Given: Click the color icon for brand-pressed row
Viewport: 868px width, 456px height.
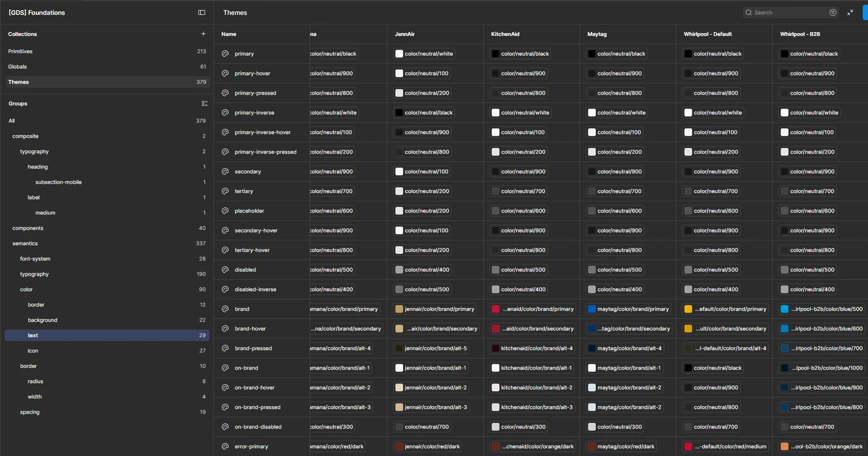Looking at the screenshot, I should point(225,348).
